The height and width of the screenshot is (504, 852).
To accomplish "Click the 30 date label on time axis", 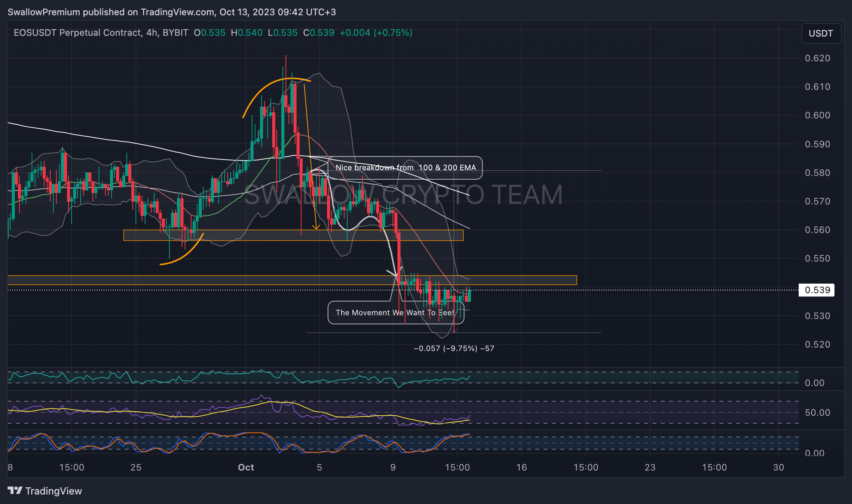I will [x=779, y=467].
